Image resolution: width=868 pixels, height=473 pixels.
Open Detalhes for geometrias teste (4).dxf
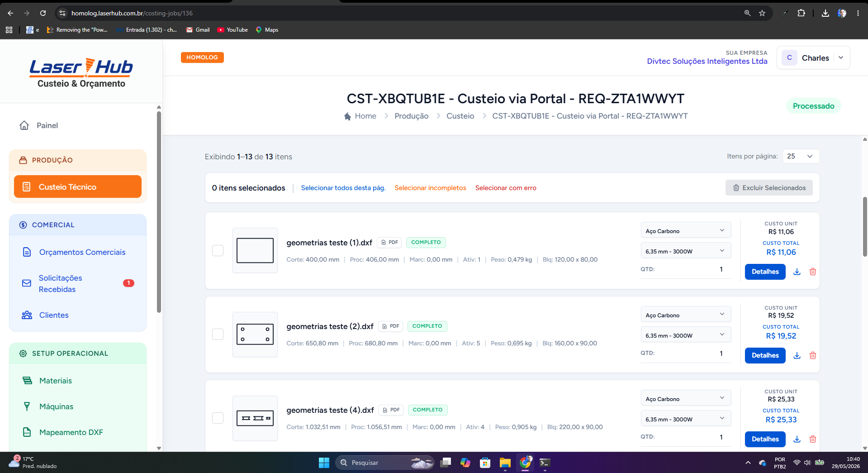click(x=765, y=439)
